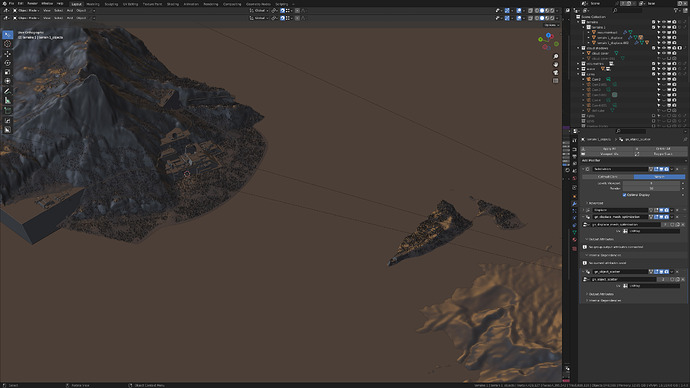
Task: Open the World properties tab
Action: pos(574,178)
